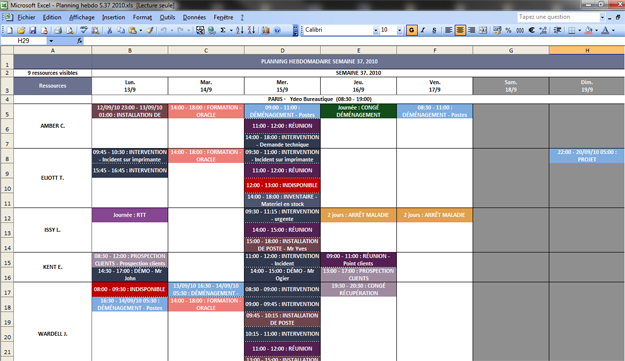Open the AutoSum dropdown arrow
625x361 pixels.
click(231, 30)
